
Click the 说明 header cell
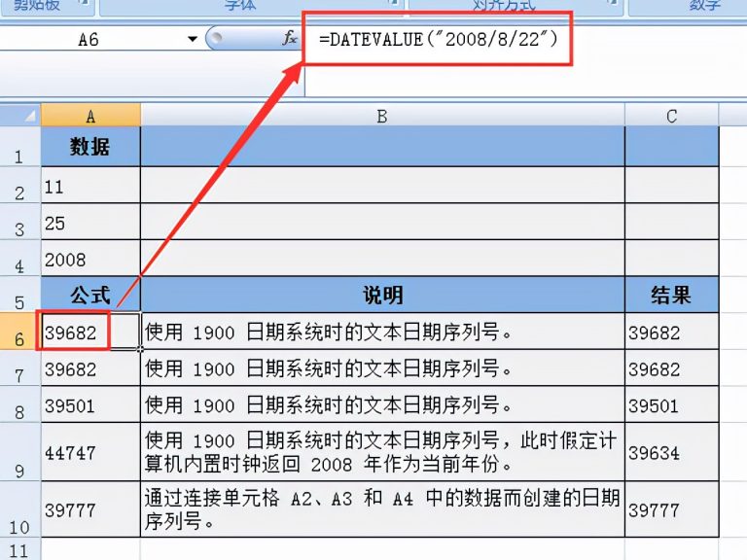coord(382,295)
